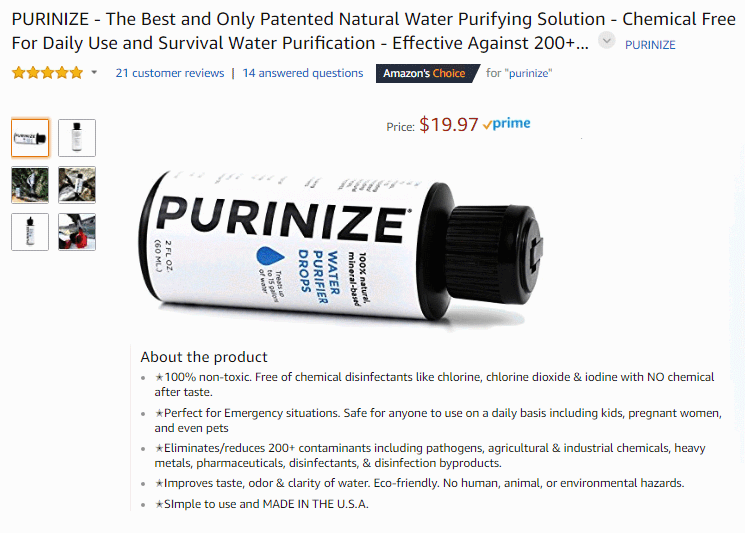Click the five-star rating icons
This screenshot has height=533, width=745.
click(48, 73)
